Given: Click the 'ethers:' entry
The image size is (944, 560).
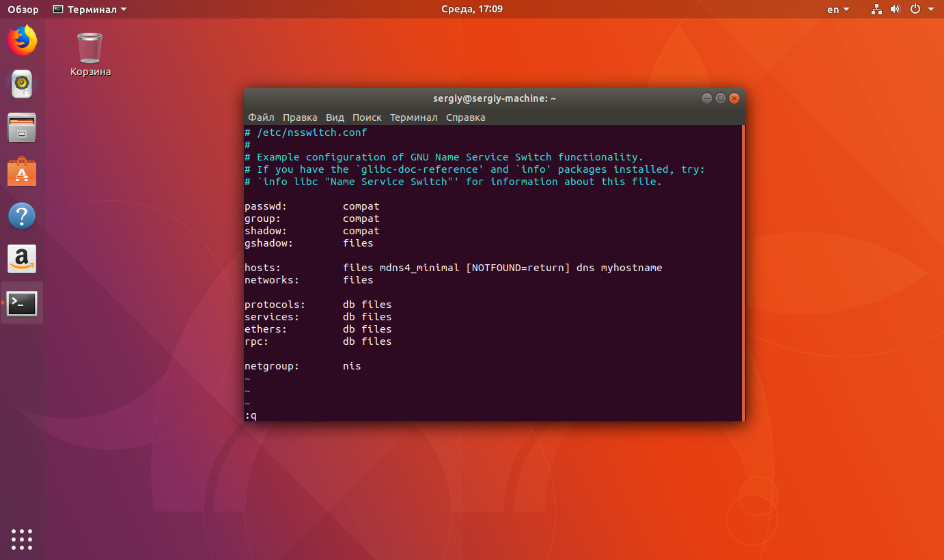Looking at the screenshot, I should pos(266,329).
